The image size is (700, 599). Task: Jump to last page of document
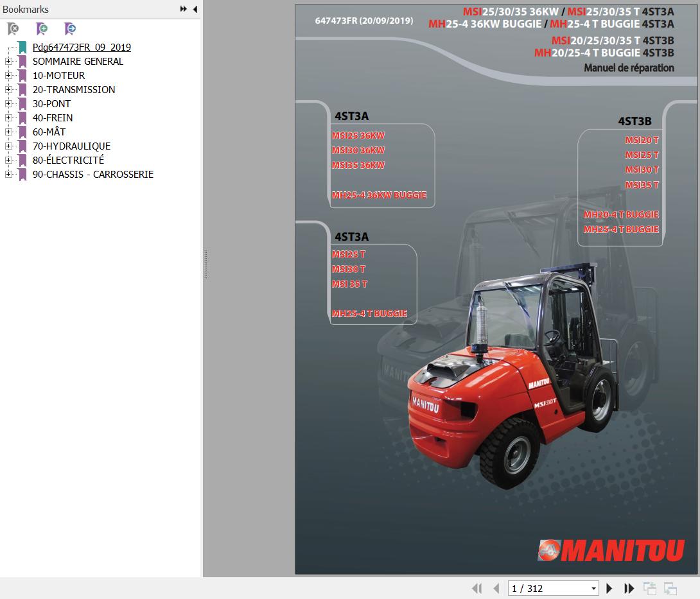point(629,588)
